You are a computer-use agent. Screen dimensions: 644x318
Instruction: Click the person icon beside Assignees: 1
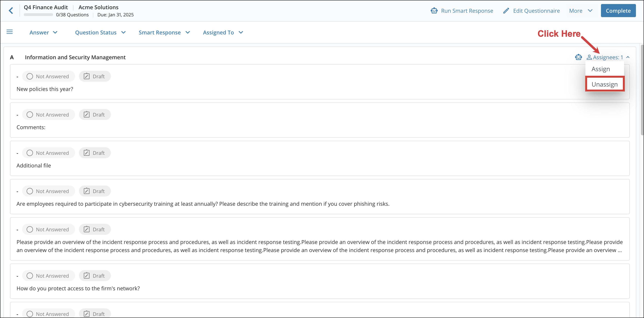click(589, 57)
